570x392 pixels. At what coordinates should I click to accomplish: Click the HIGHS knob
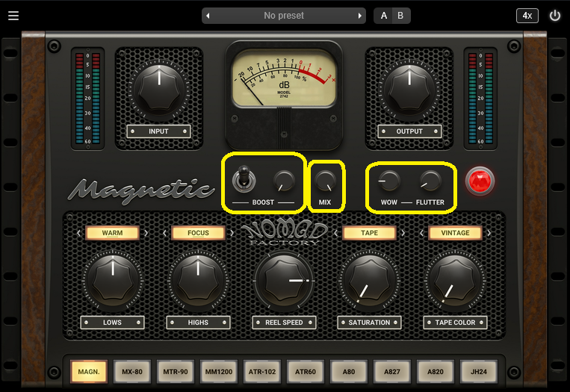click(x=198, y=281)
